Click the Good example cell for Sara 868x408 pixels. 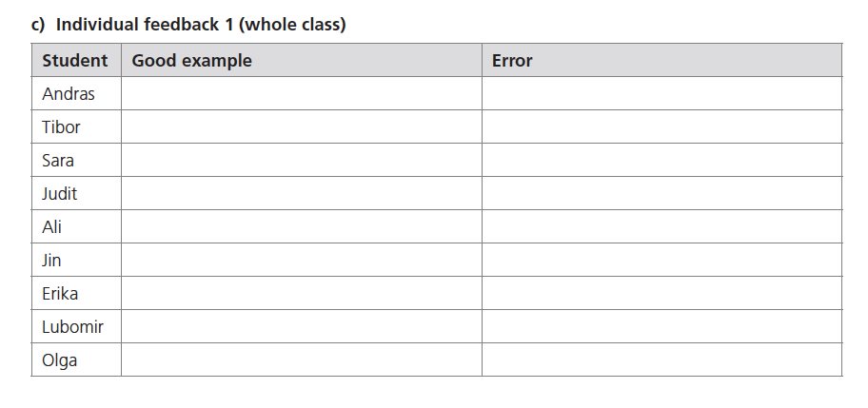[301, 161]
